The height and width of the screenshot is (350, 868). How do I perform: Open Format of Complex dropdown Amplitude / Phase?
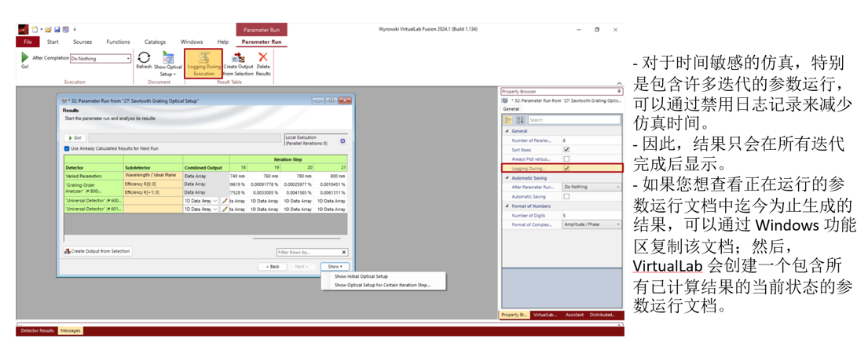pos(591,224)
